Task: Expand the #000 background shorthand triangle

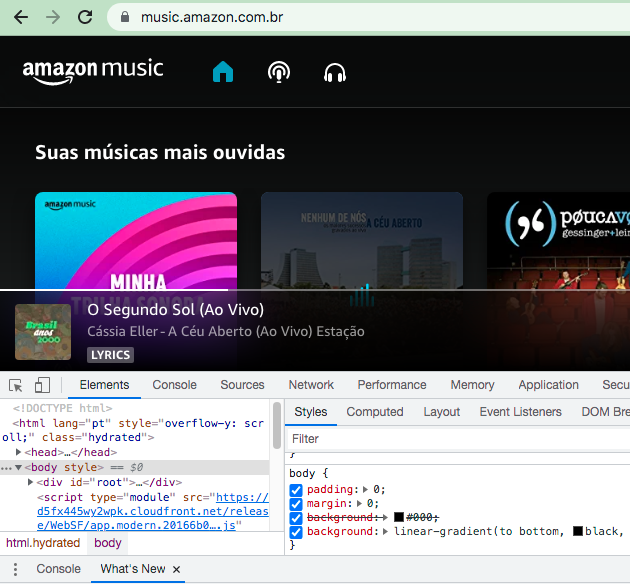Action: tap(385, 518)
